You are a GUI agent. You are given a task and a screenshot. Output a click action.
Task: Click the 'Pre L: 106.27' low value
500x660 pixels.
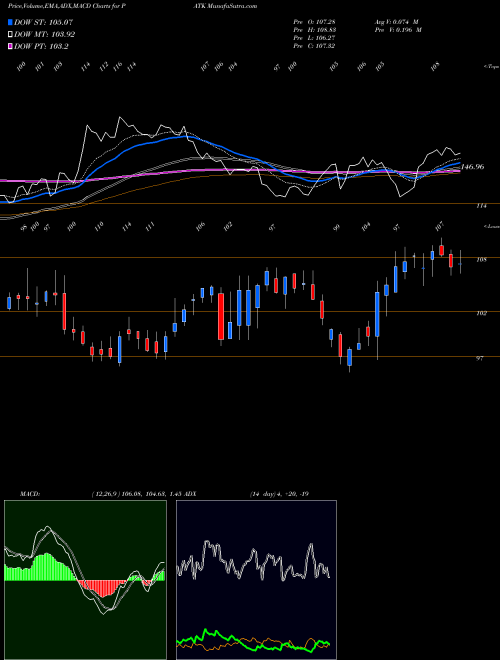point(314,38)
